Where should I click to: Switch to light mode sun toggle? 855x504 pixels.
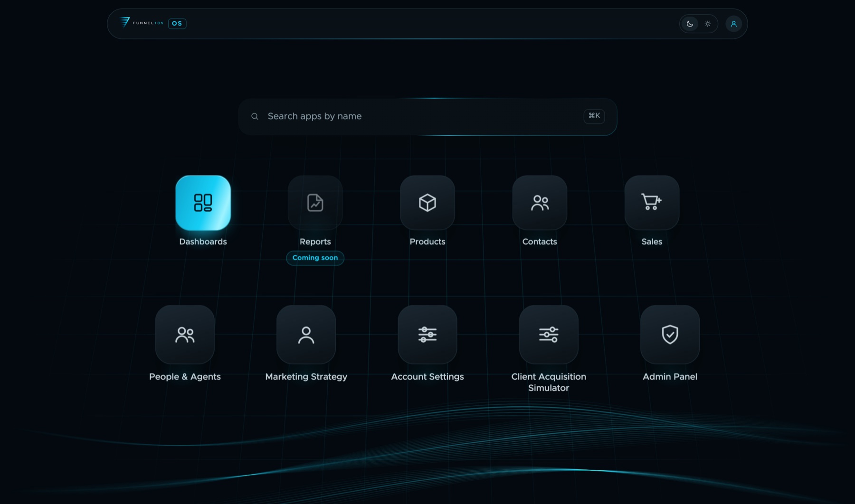[x=708, y=24]
